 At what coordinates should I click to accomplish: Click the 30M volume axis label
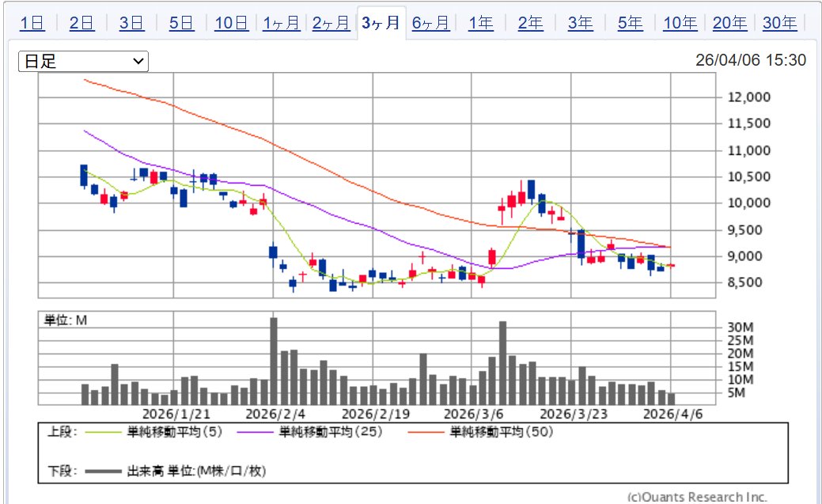click(741, 328)
